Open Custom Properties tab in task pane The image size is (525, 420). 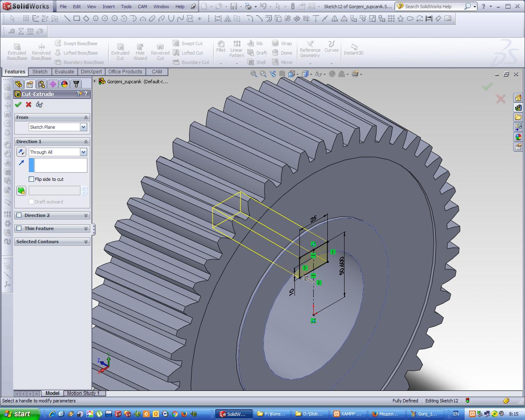click(518, 147)
